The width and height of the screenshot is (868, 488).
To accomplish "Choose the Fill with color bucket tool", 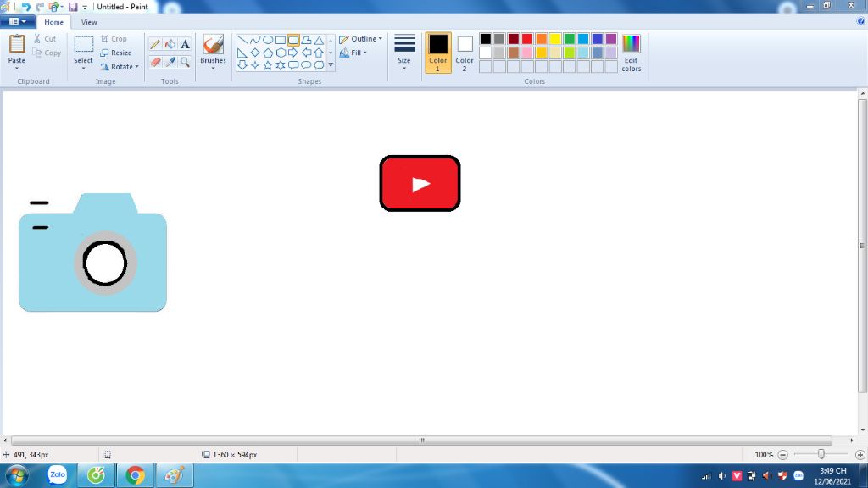I will tap(170, 44).
